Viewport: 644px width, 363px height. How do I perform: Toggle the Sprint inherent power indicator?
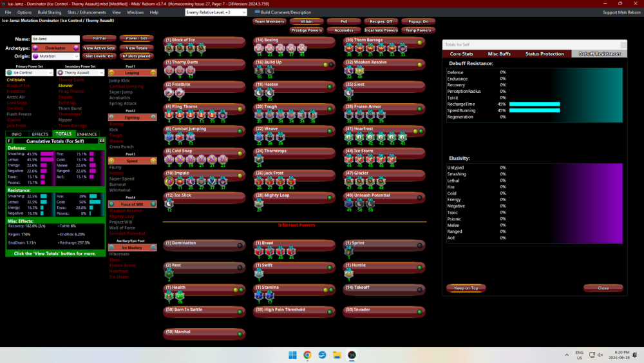pyautogui.click(x=420, y=246)
